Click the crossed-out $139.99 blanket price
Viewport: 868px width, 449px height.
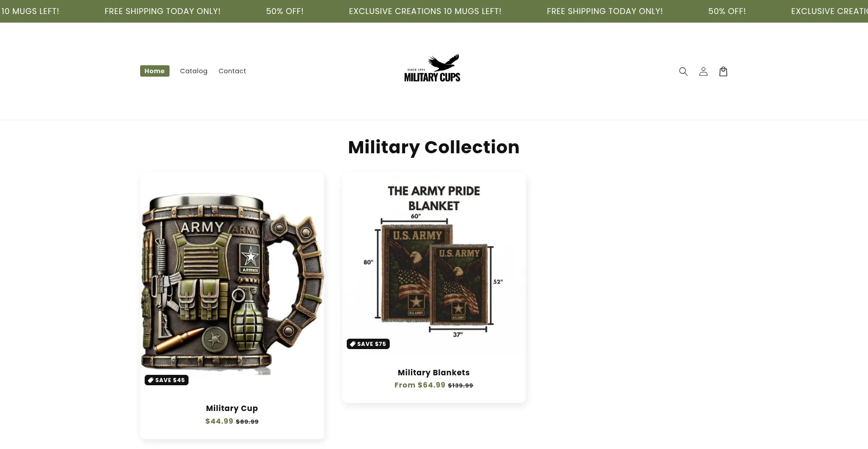461,386
